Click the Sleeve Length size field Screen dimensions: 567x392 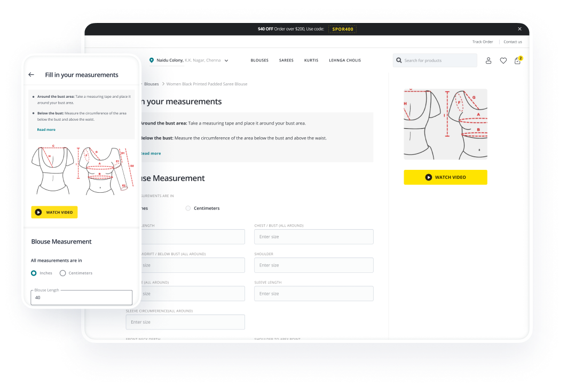314,294
